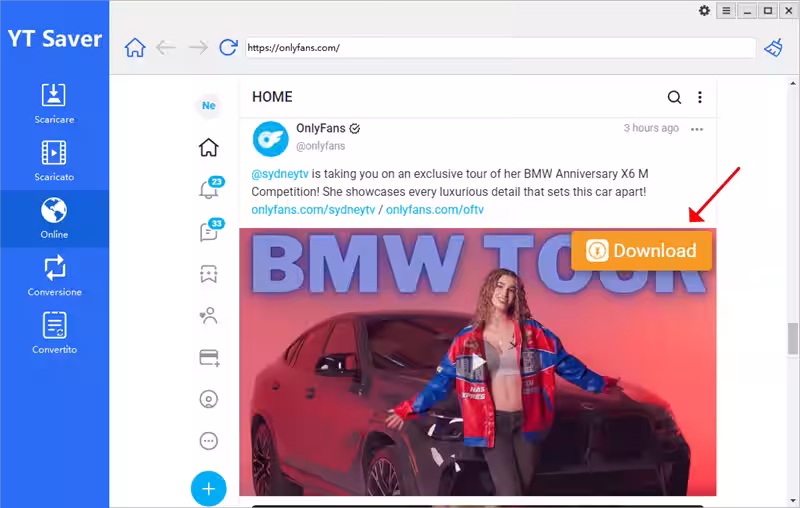Screen dimensions: 800x508
Task: Switch to the Scaricare tab
Action: (54, 104)
